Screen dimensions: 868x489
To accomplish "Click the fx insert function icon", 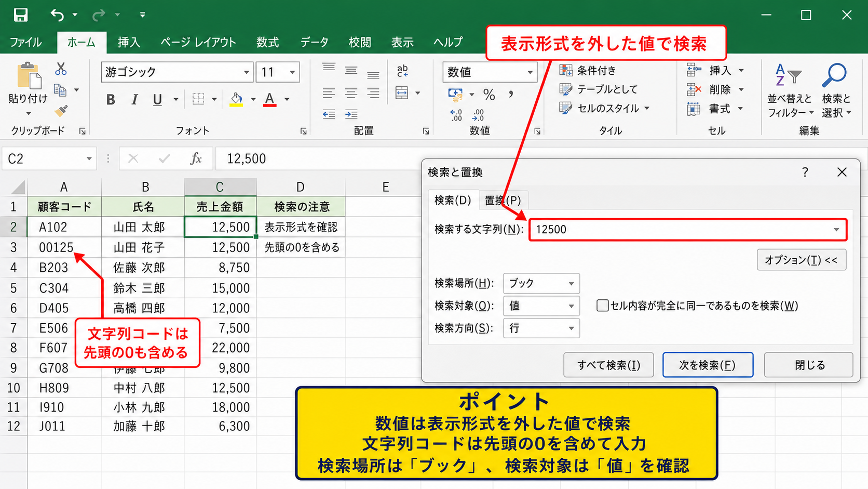I will coord(196,158).
